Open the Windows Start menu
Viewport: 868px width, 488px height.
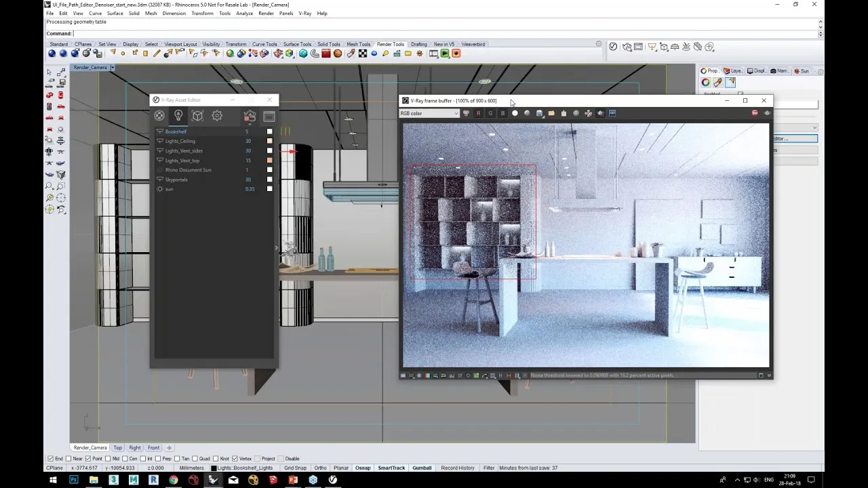(x=54, y=480)
